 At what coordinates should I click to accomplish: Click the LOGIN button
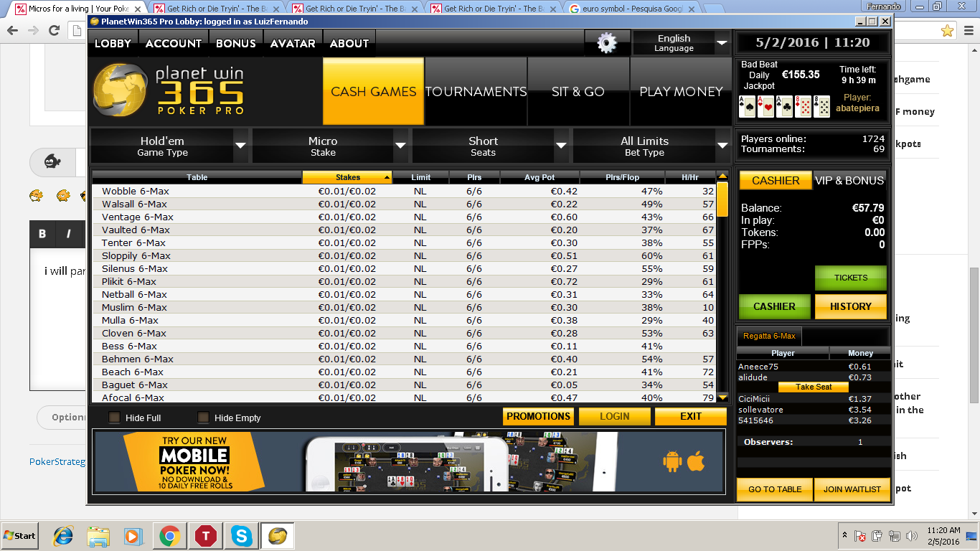point(615,416)
